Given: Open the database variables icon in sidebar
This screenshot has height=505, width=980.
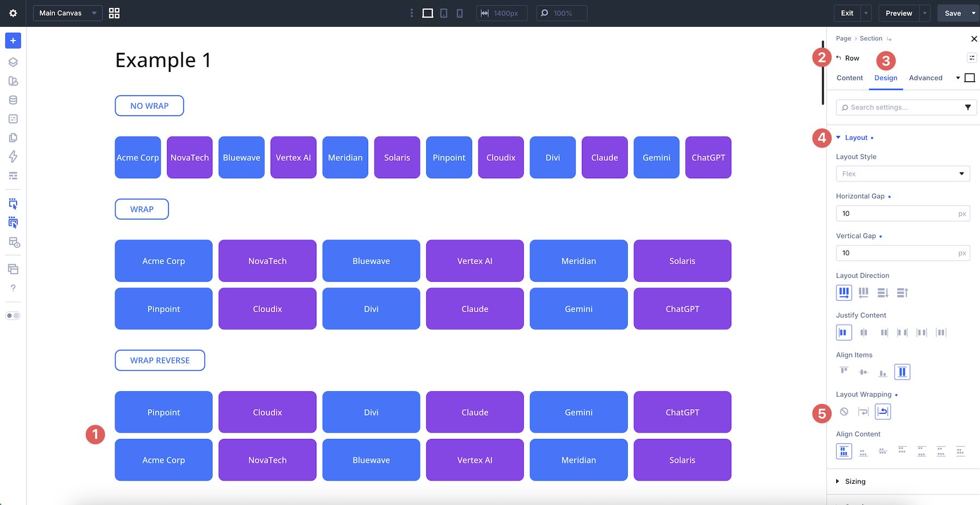Looking at the screenshot, I should (x=13, y=100).
